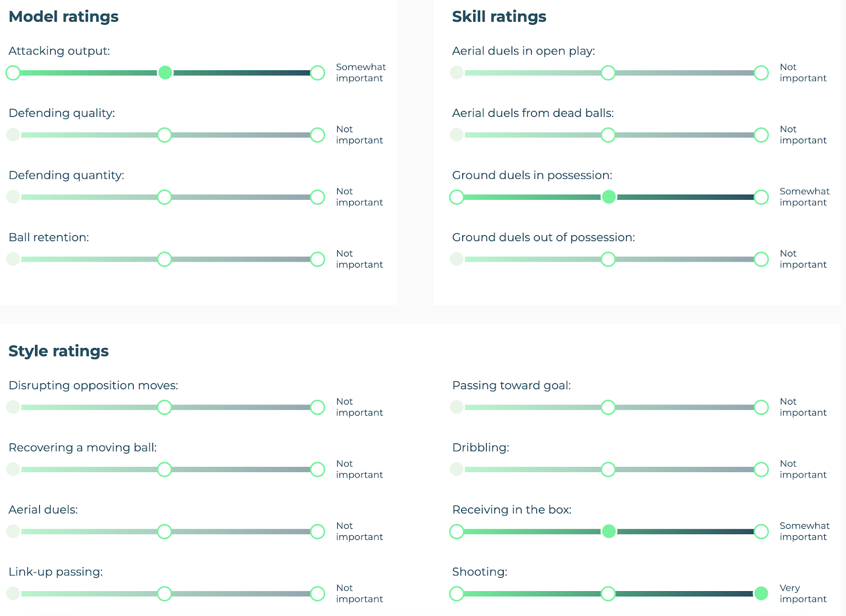The width and height of the screenshot is (846, 616).
Task: Set Shooting slider to its leftmost stop
Action: 457,594
